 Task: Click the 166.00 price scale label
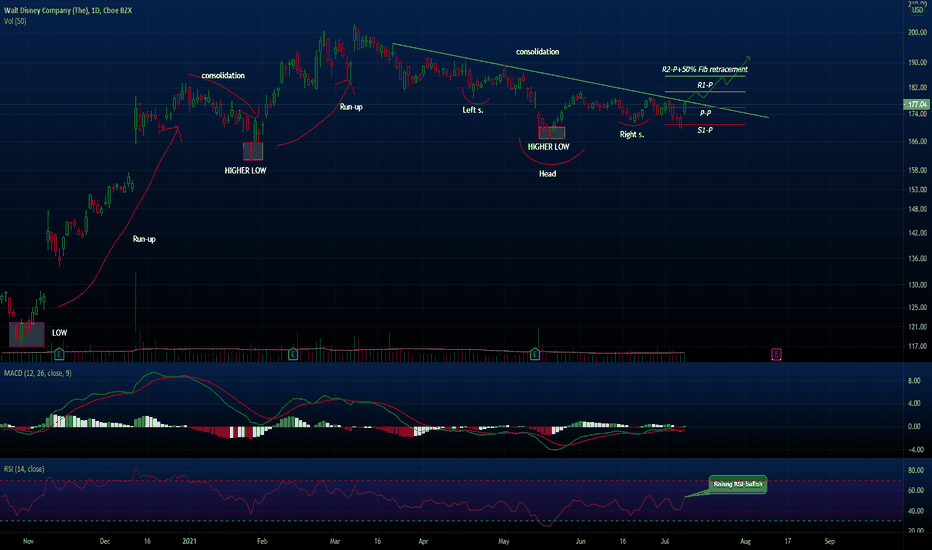(917, 142)
